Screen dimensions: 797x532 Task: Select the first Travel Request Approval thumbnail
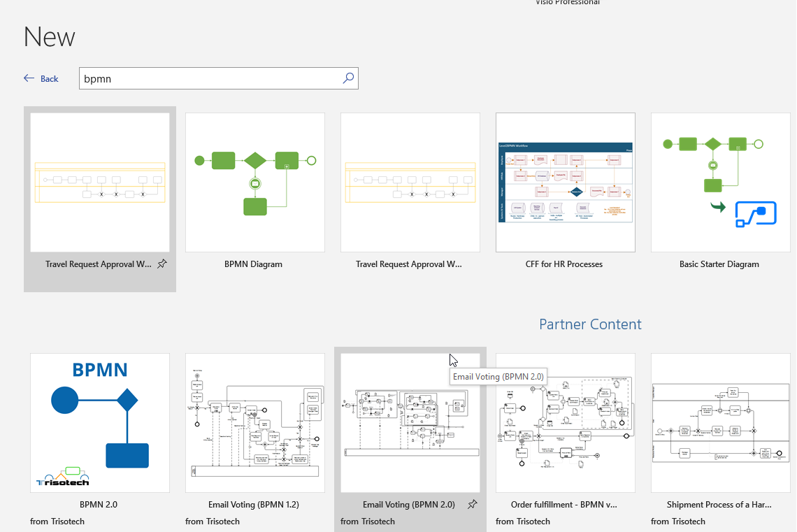click(100, 182)
